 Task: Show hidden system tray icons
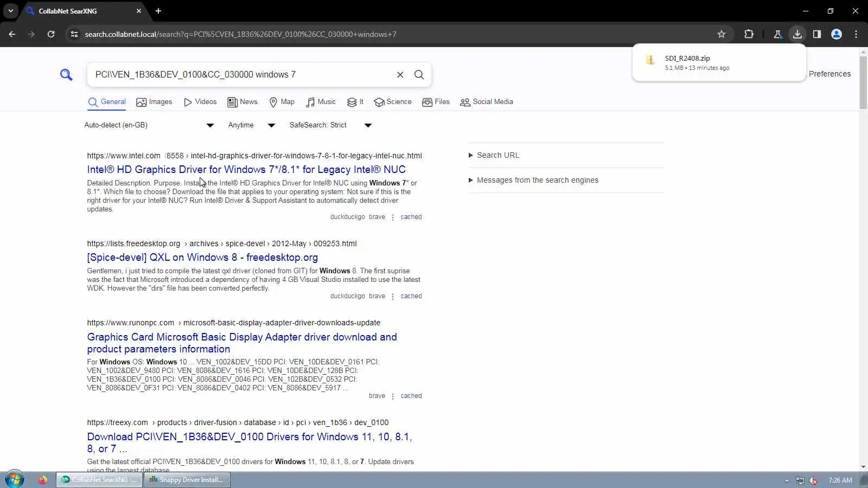787,480
